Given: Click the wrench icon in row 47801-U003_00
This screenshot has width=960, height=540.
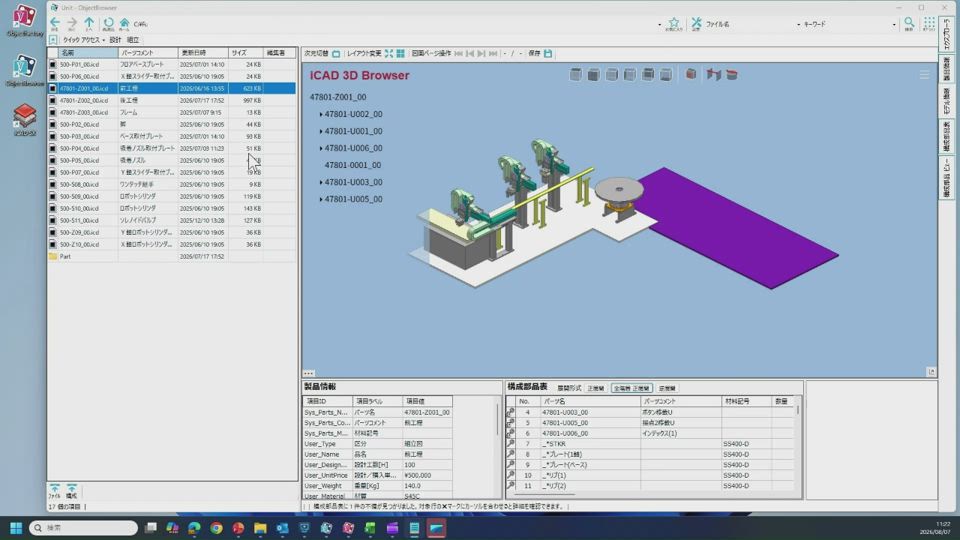Looking at the screenshot, I should click(x=511, y=413).
